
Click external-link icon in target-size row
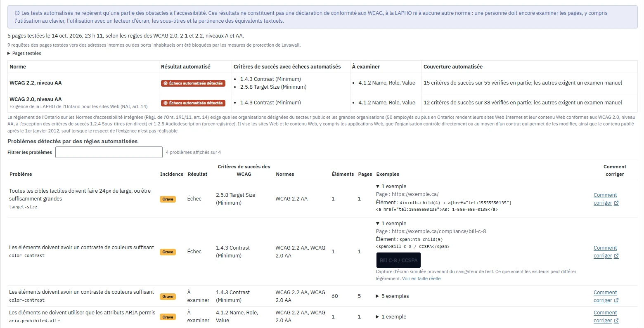pos(616,203)
